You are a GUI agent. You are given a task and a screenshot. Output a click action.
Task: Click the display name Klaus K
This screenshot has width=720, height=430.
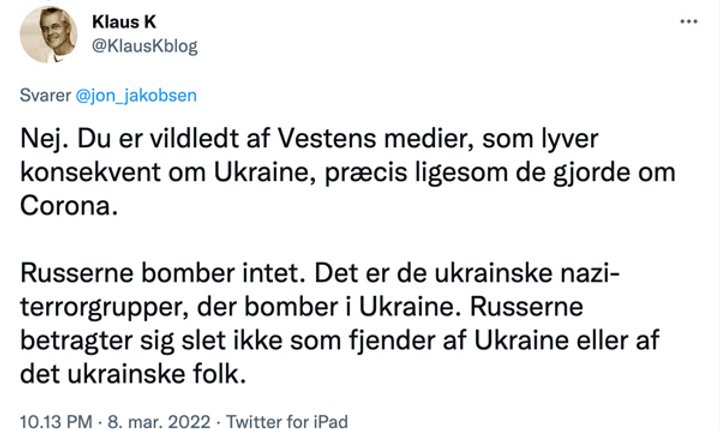(x=124, y=22)
